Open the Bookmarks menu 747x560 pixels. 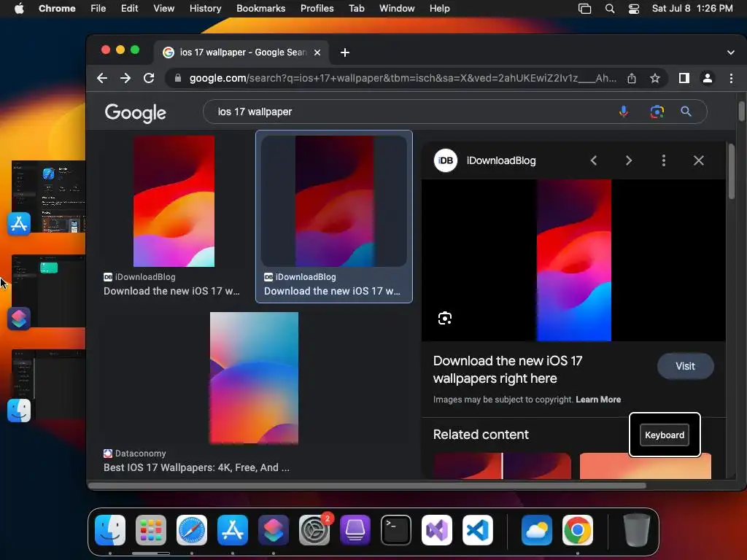click(260, 9)
